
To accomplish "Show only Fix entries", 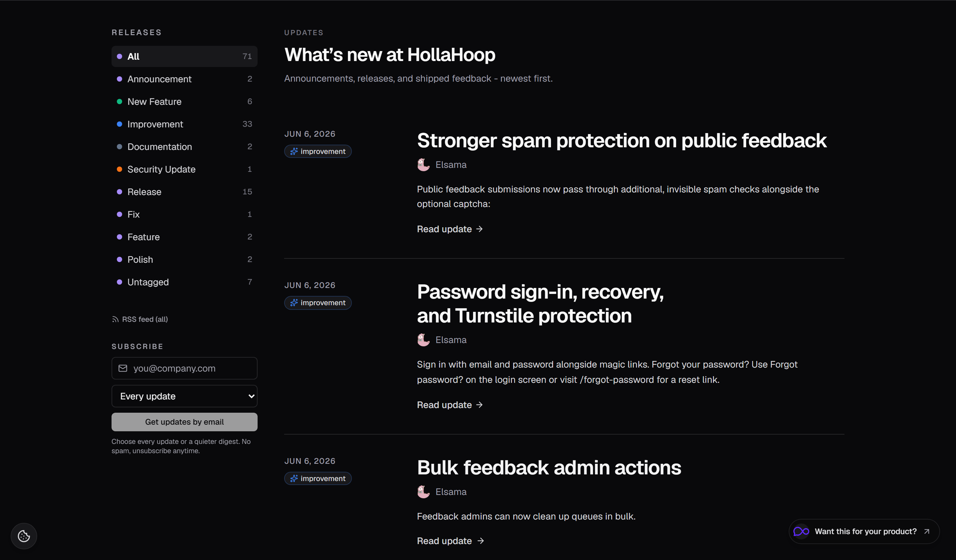I will point(184,214).
